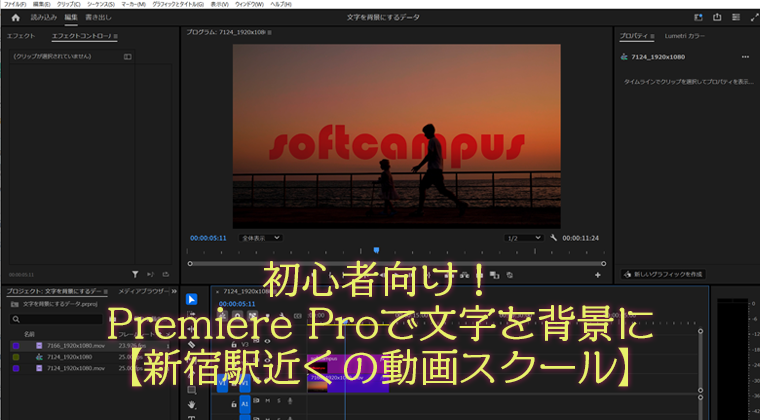Click 新しいグラフィックを作成 button
The width and height of the screenshot is (760, 420).
coord(663,274)
